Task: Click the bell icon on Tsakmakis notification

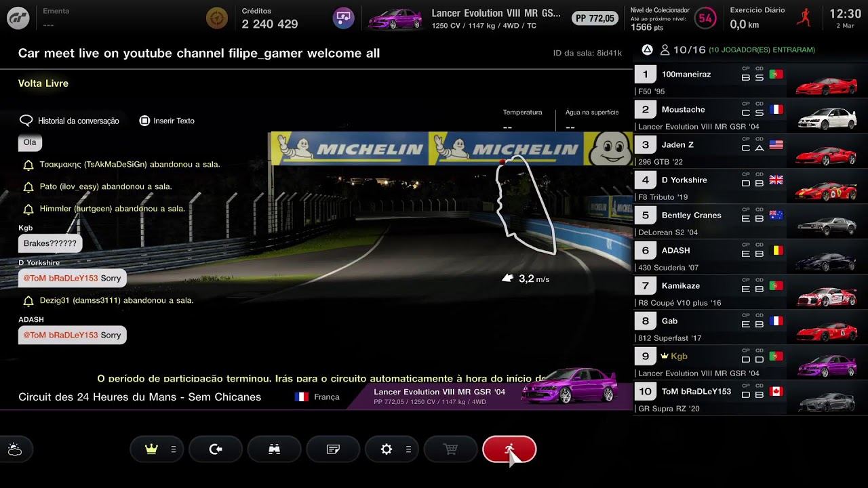Action: tap(28, 165)
